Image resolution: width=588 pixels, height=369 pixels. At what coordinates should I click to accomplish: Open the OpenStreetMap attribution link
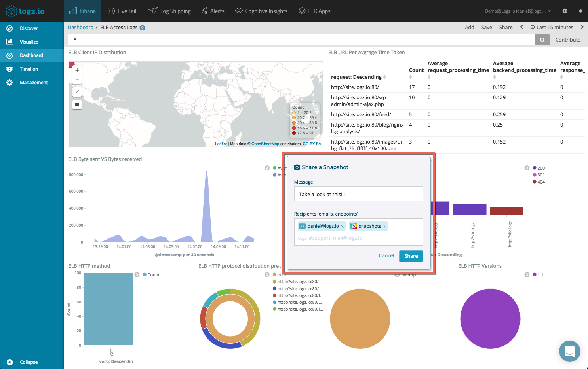tap(265, 144)
